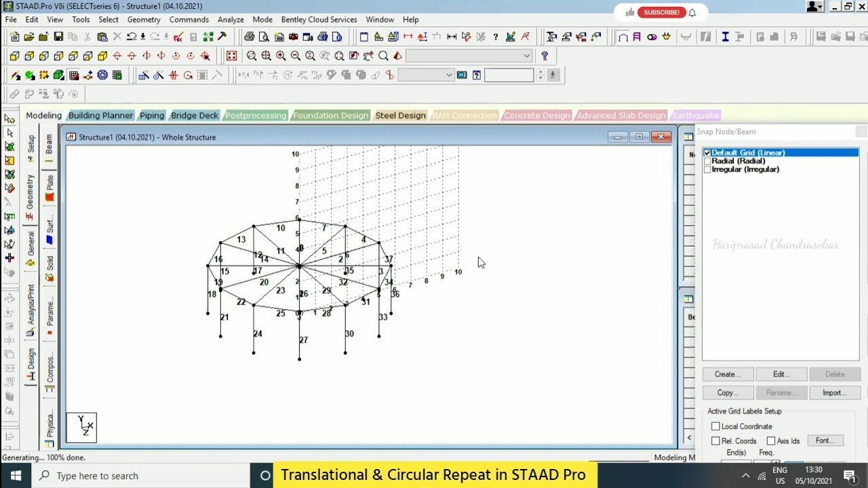
Task: Click the dimension tool icon
Action: (452, 37)
